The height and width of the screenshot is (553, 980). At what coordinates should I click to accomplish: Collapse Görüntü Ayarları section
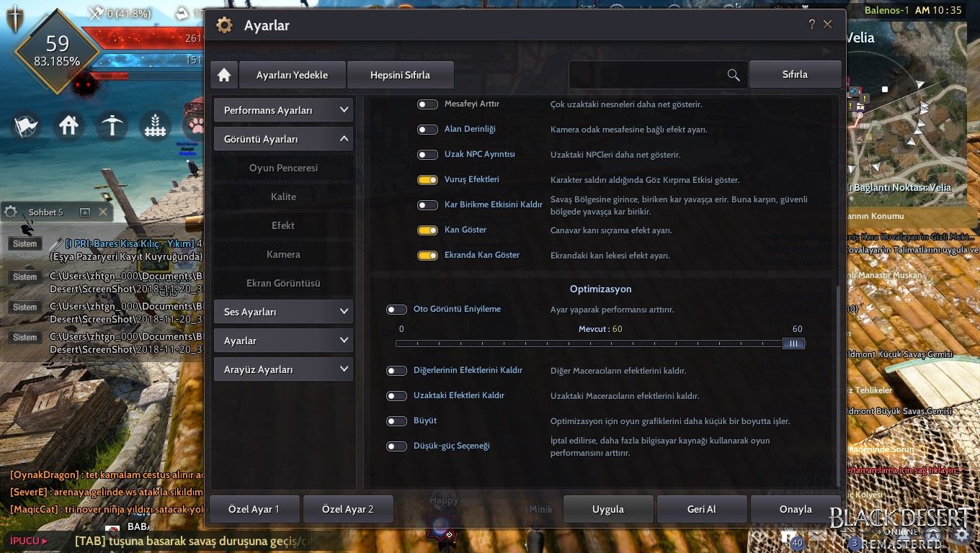[283, 139]
